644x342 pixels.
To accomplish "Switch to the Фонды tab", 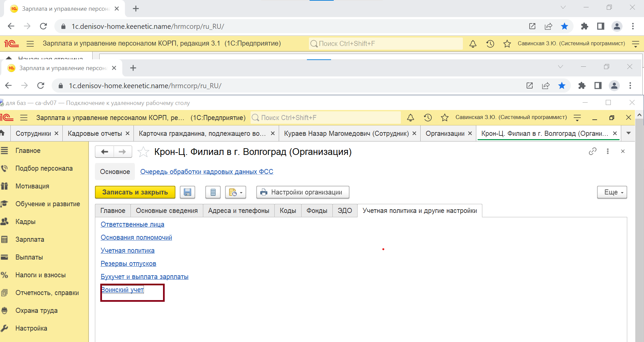I will pyautogui.click(x=317, y=211).
